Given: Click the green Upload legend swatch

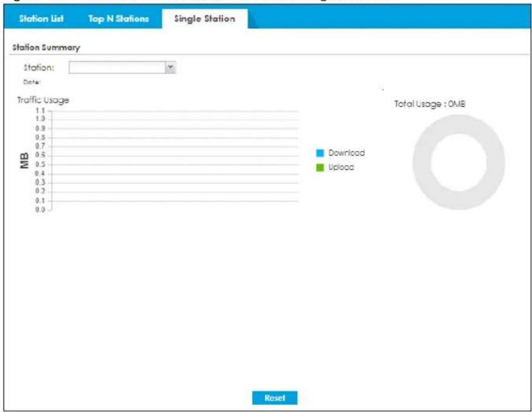Looking at the screenshot, I should (x=320, y=168).
